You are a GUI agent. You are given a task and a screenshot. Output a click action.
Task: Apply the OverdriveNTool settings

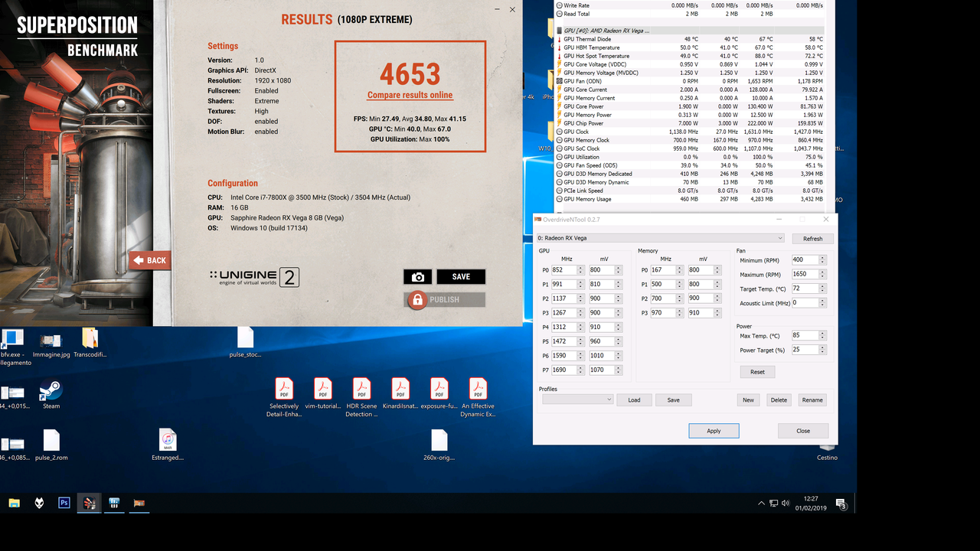point(714,431)
